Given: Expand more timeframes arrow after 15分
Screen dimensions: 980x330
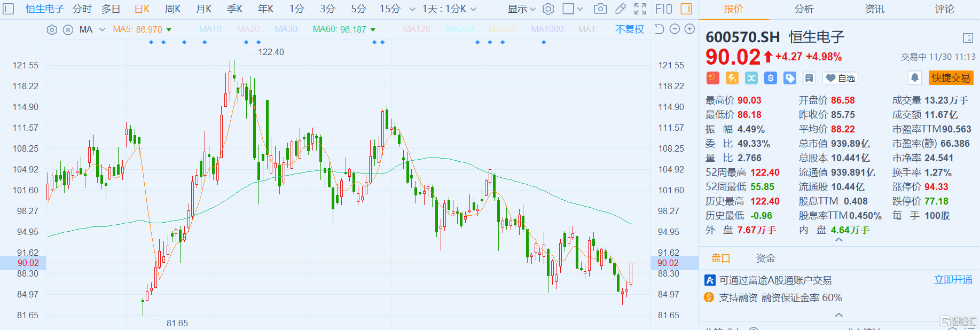Looking at the screenshot, I should (x=412, y=10).
